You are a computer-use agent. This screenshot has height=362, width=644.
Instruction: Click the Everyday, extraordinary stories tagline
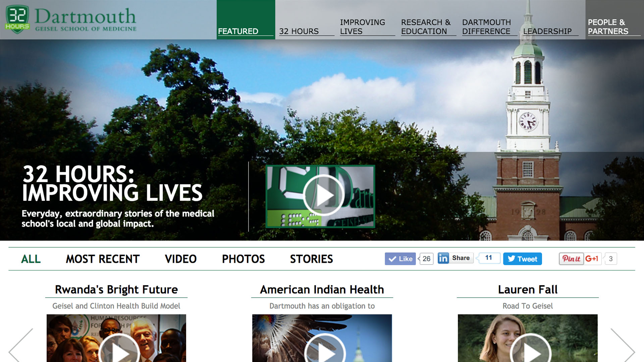tap(118, 219)
